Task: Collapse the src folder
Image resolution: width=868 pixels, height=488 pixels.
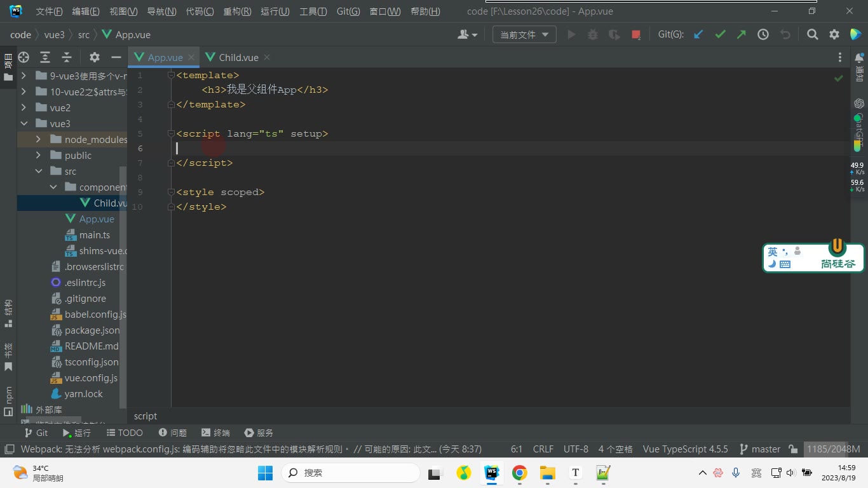Action: (x=38, y=171)
